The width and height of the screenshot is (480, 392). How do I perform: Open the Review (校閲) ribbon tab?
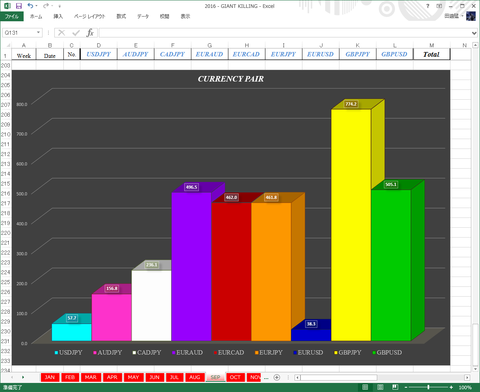[x=164, y=16]
